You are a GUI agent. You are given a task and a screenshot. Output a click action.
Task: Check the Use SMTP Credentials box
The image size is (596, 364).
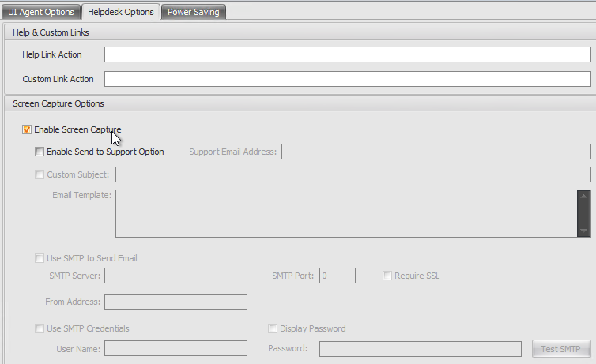[40, 328]
